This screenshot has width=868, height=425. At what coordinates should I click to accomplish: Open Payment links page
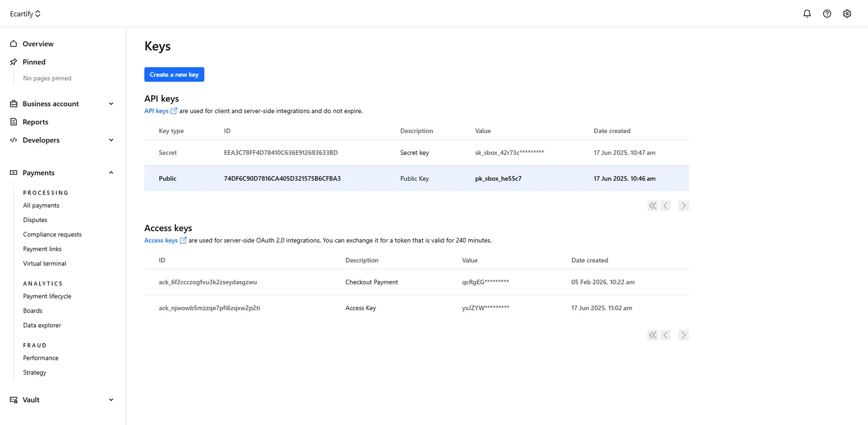tap(42, 249)
